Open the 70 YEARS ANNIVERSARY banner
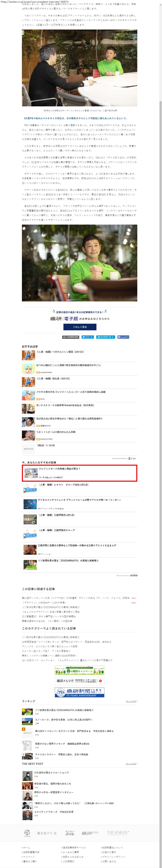This screenshot has width=162, height=868. pos(79,692)
